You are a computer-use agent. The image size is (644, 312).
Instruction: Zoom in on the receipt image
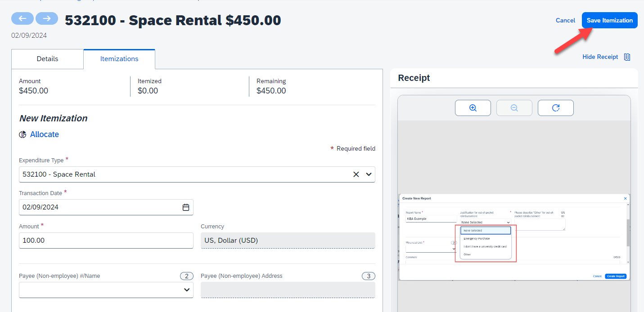click(x=473, y=107)
